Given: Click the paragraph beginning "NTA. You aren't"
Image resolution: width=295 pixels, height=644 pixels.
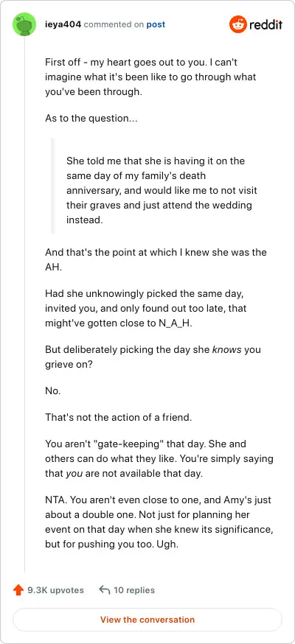Looking at the screenshot, I should click(159, 524).
